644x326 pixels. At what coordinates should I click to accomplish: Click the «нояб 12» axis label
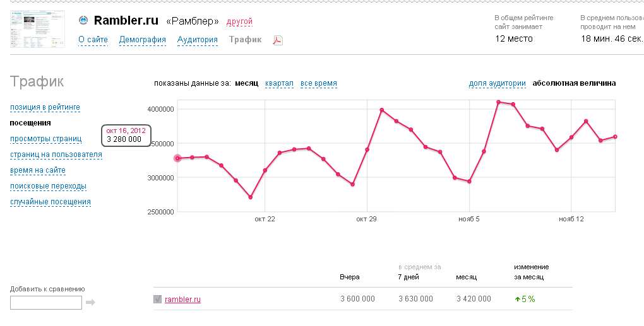click(x=571, y=219)
